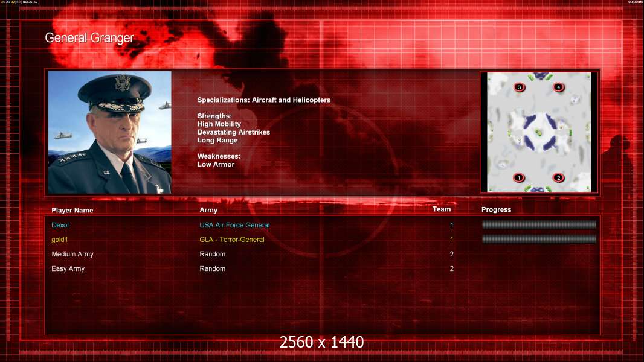Click the Low Armor weakness line
644x362 pixels.
[216, 164]
